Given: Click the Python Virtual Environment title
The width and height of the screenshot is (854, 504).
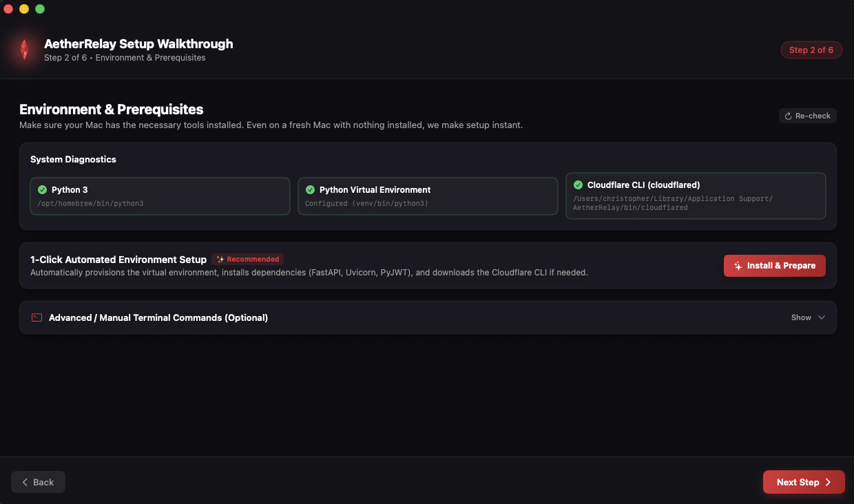Looking at the screenshot, I should [x=375, y=190].
